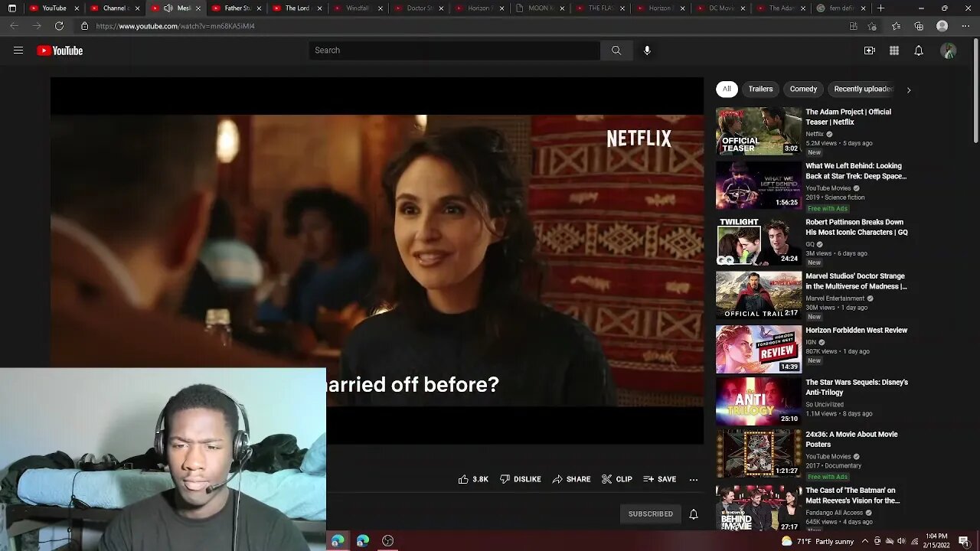The width and height of the screenshot is (980, 551).
Task: Save video to a playlist
Action: pyautogui.click(x=660, y=479)
